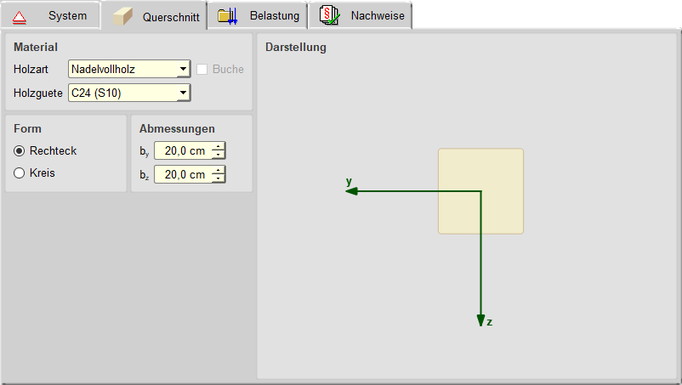682x385 pixels.
Task: Select the Rechteck radio button
Action: (x=19, y=151)
